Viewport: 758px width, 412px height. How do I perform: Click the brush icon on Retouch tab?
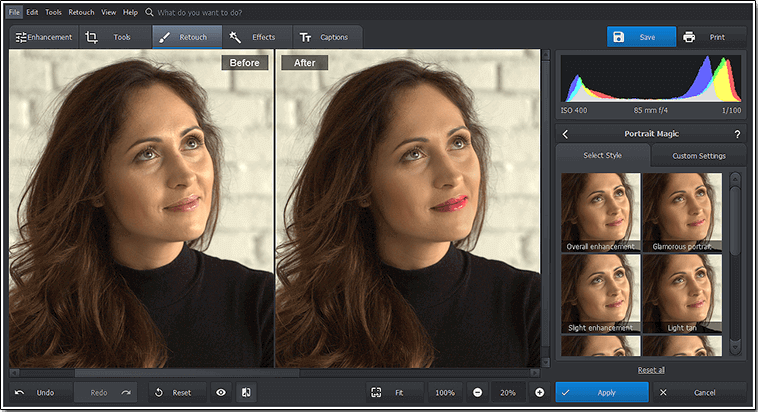pyautogui.click(x=164, y=37)
